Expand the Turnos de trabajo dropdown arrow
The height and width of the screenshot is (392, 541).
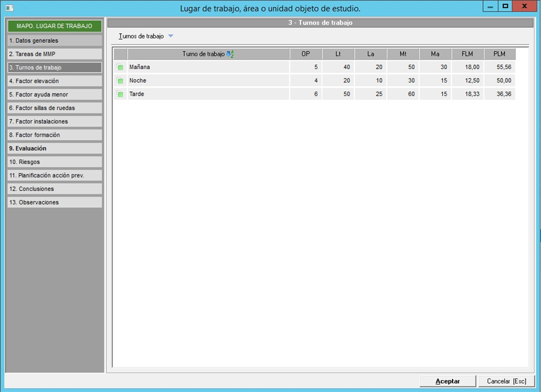171,36
